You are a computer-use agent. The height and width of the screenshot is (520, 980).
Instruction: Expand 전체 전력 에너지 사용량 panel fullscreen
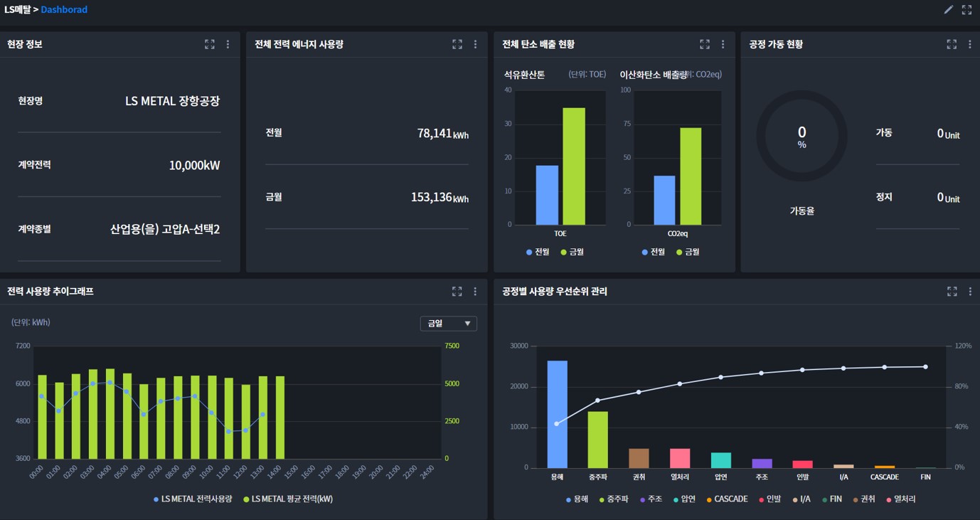[457, 44]
